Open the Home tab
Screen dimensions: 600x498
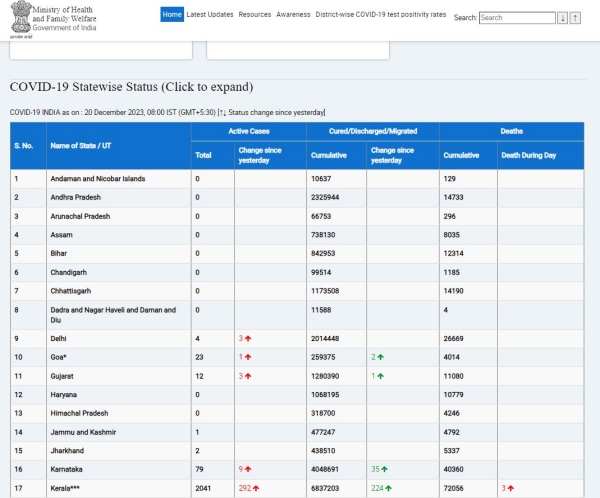click(172, 15)
